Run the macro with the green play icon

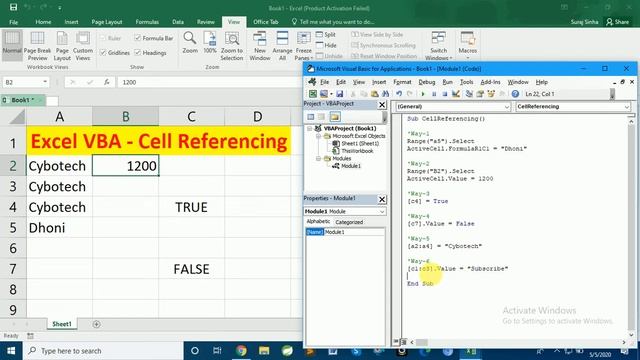423,94
